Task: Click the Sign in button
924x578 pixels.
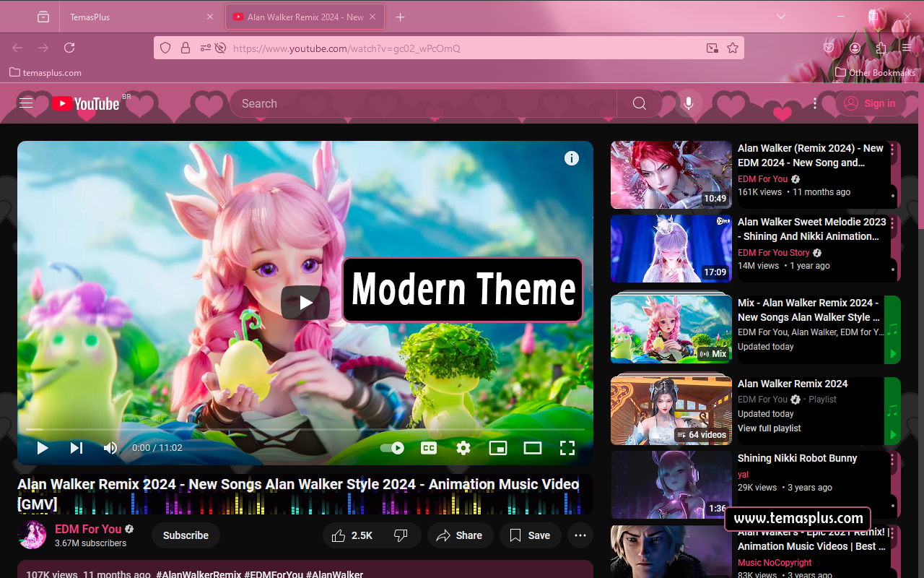Action: 870,103
